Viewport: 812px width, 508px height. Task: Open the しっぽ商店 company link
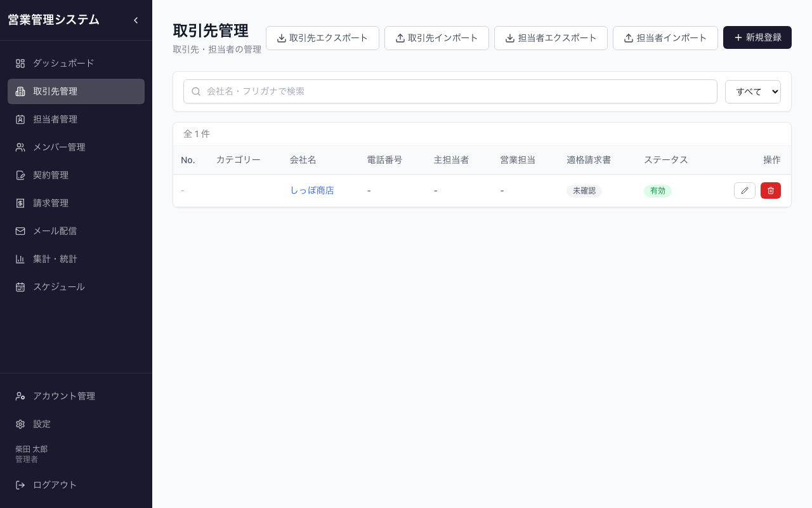[x=312, y=190]
